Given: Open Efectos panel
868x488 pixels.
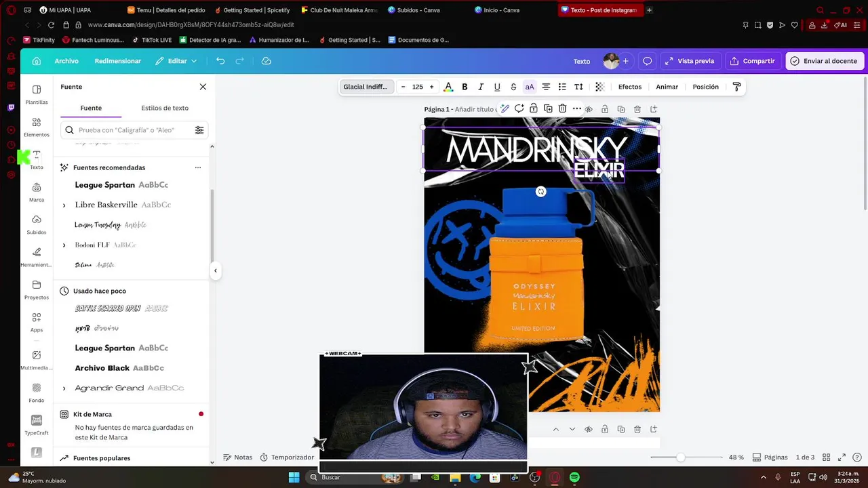Looking at the screenshot, I should click(630, 87).
